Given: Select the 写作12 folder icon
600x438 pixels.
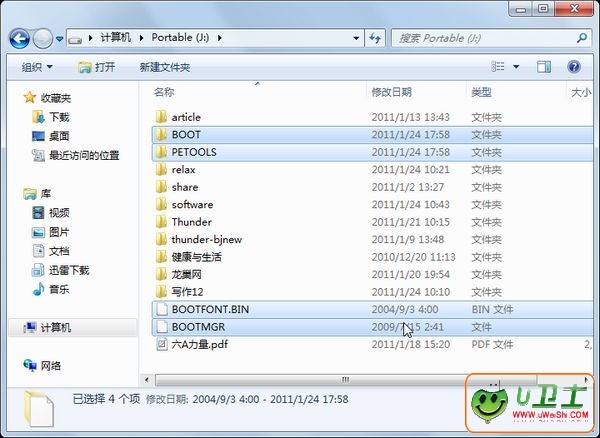Looking at the screenshot, I should pos(161,292).
